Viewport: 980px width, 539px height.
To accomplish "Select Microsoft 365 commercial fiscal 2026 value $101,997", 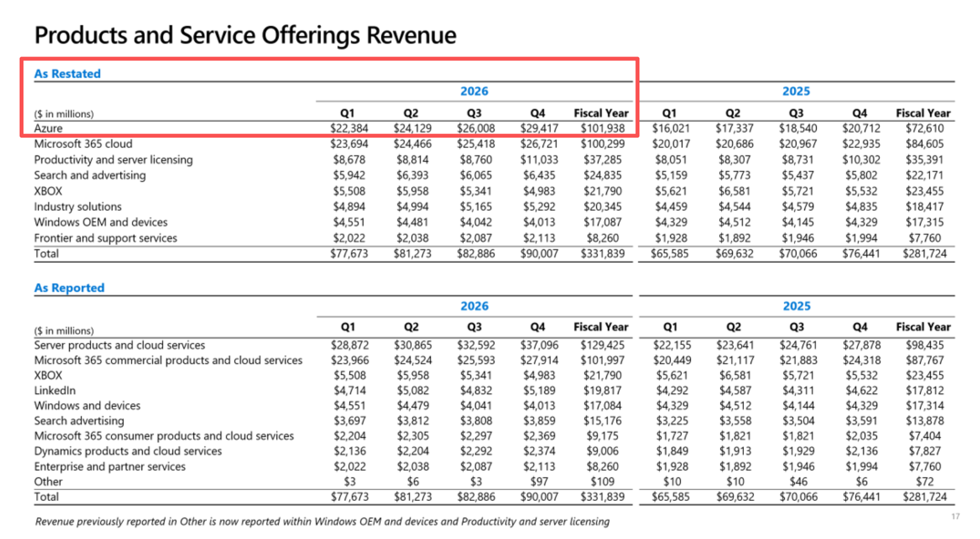I will click(602, 361).
